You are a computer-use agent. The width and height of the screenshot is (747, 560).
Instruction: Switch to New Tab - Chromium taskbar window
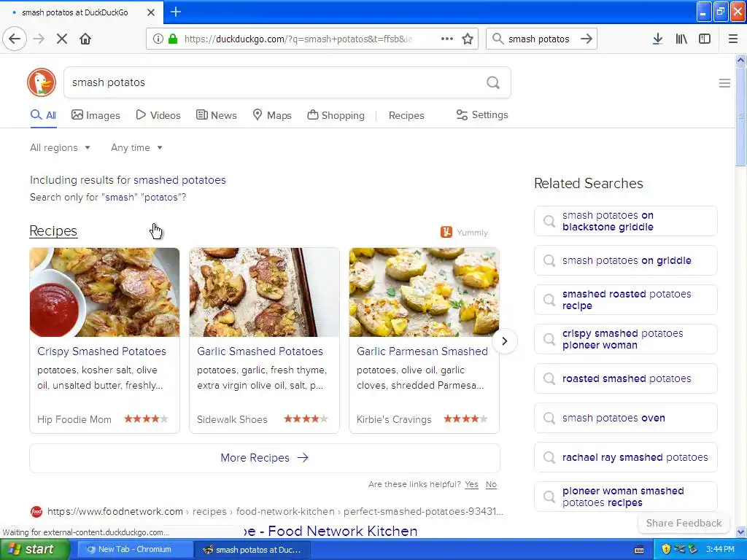[134, 549]
